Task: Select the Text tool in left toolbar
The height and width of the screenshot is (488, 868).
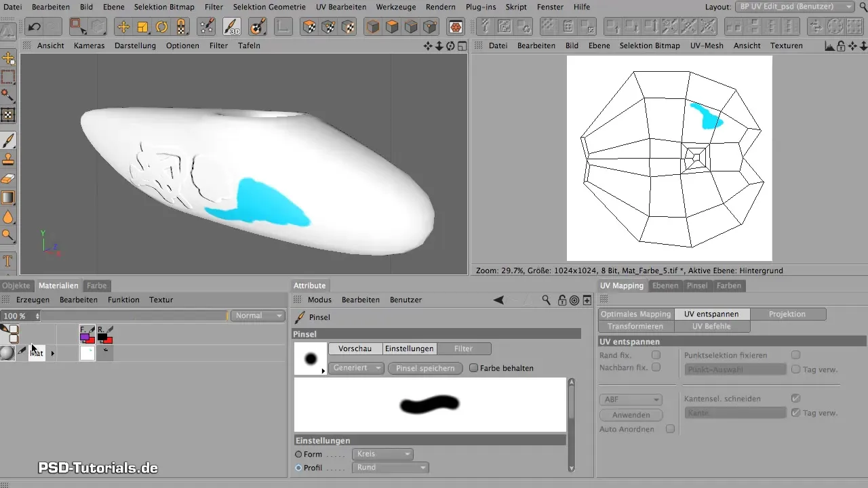Action: click(8, 261)
